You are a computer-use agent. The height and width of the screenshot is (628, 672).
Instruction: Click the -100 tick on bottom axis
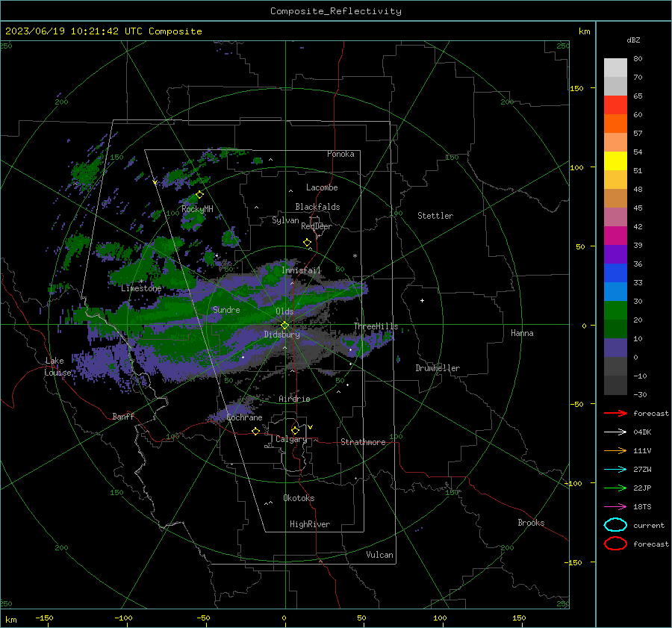123,618
